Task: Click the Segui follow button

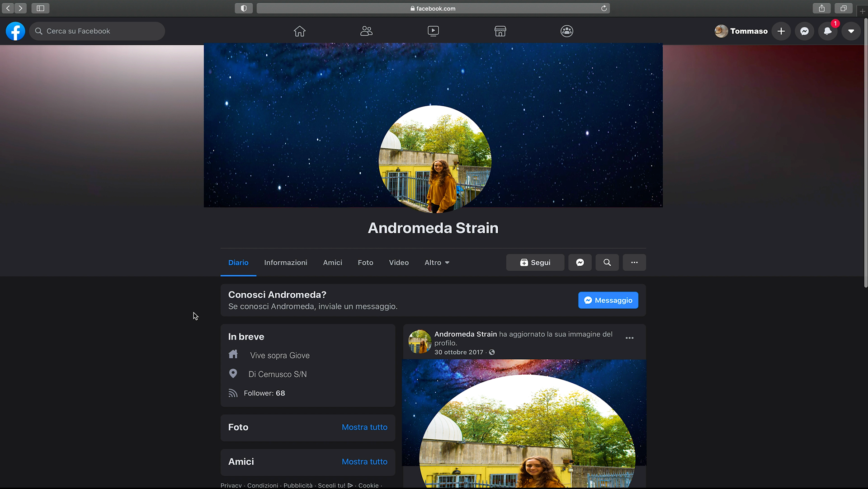Action: tap(535, 263)
